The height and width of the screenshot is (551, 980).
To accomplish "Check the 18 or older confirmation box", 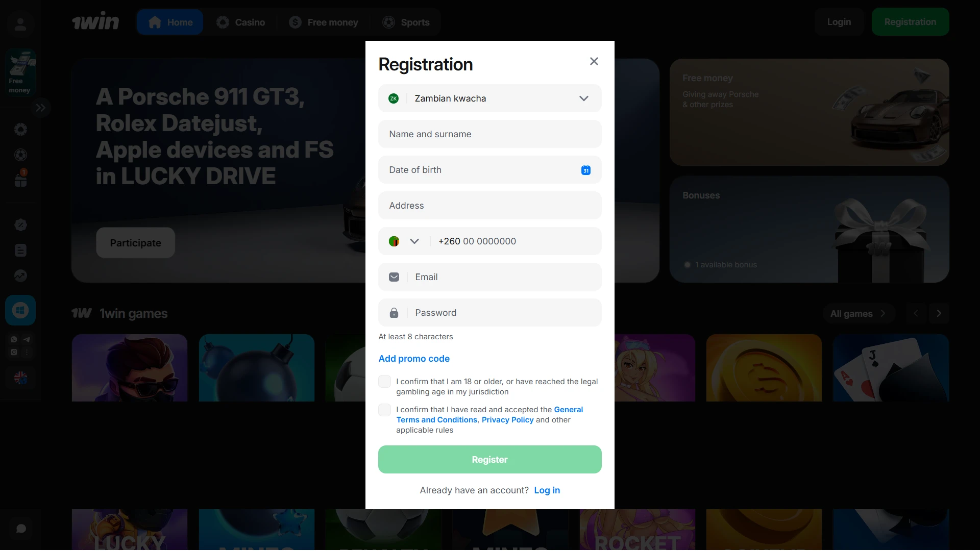I will pos(384,382).
